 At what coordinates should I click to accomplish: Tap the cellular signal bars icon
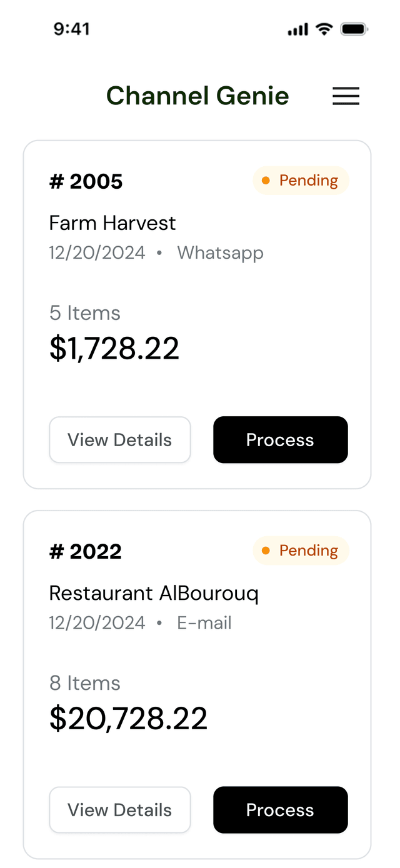(298, 29)
